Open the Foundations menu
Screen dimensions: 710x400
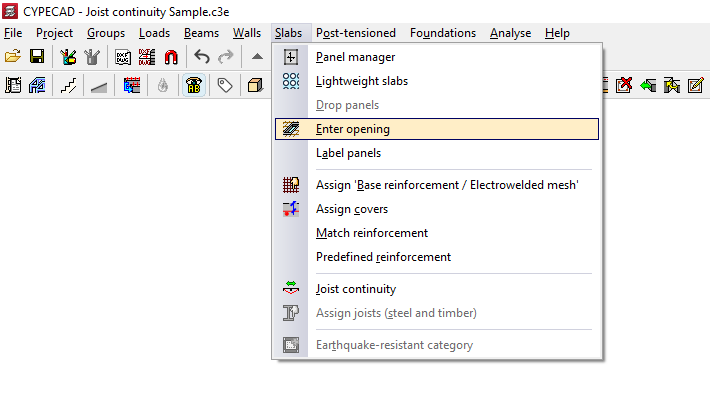tap(442, 33)
